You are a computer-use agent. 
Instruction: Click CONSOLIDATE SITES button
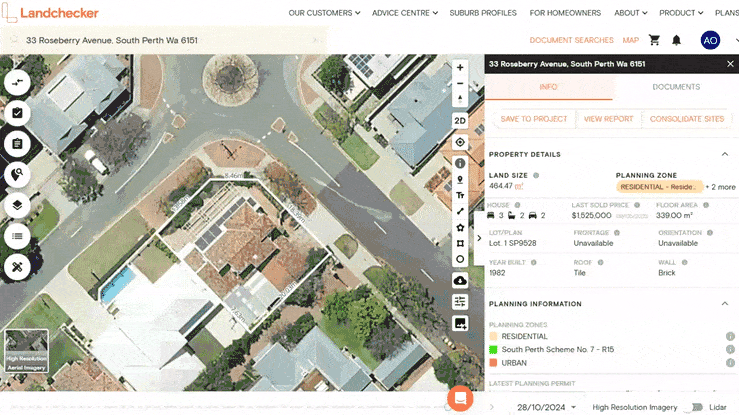pos(687,119)
